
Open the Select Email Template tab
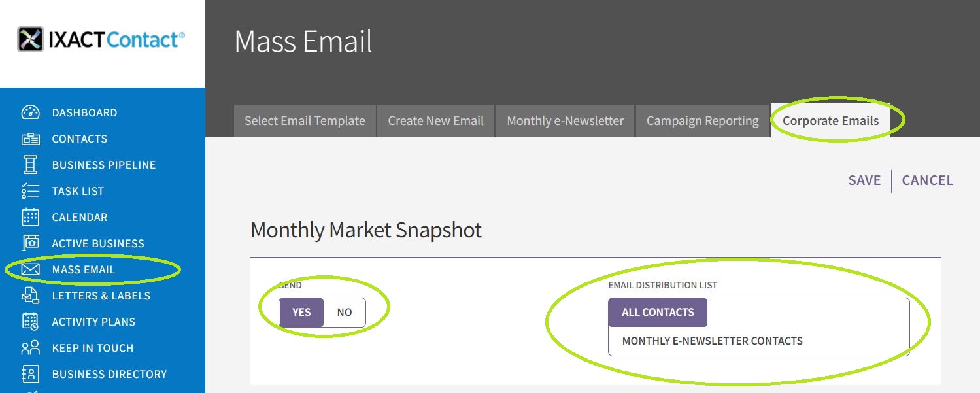[x=305, y=121]
